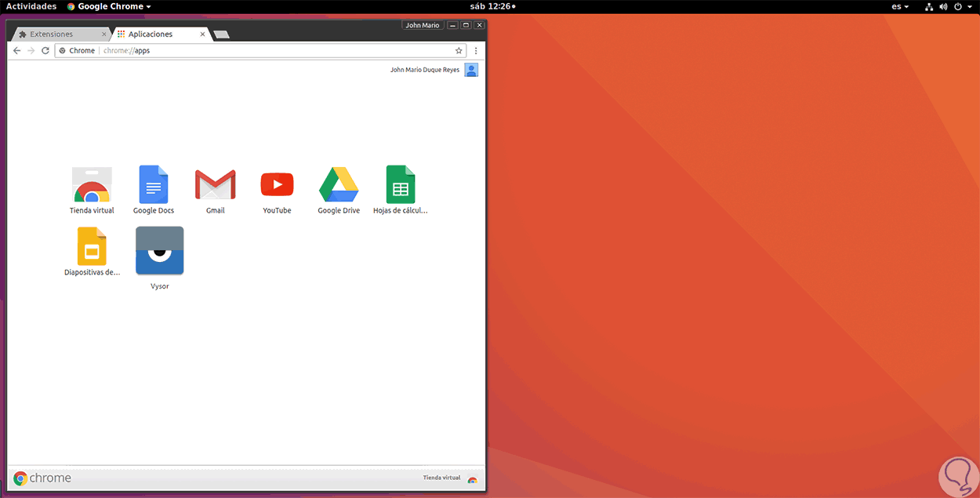This screenshot has height=498, width=980.
Task: Open the Google Chrome application menu
Action: coord(110,6)
